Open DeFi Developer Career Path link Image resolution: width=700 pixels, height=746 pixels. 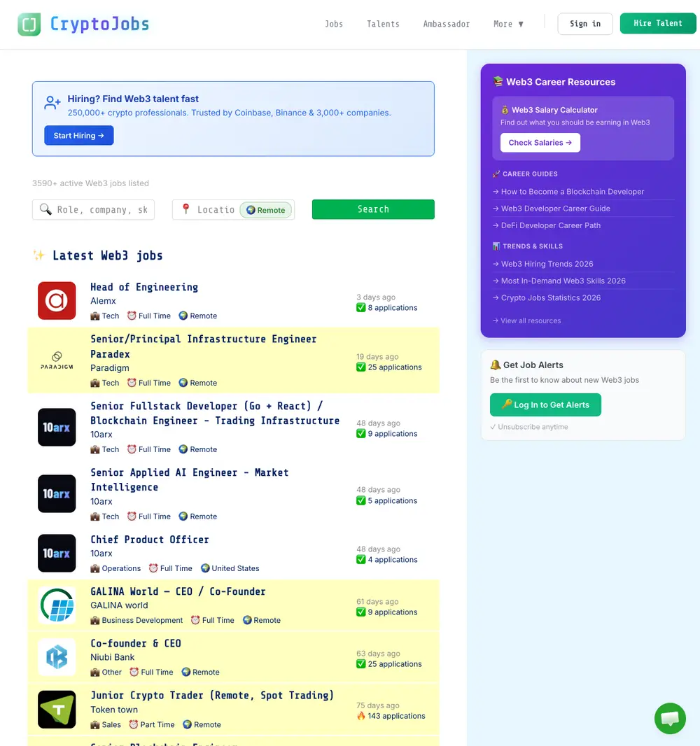click(x=551, y=225)
